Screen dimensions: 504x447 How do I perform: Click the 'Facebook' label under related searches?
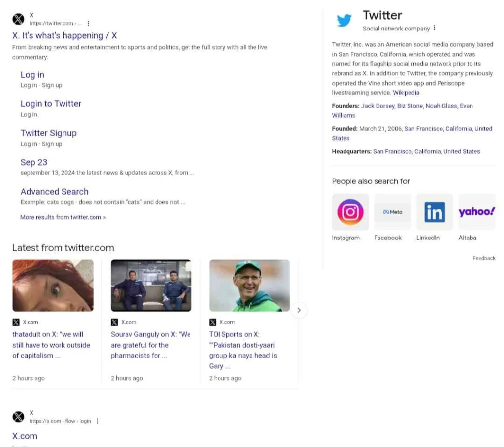click(388, 238)
